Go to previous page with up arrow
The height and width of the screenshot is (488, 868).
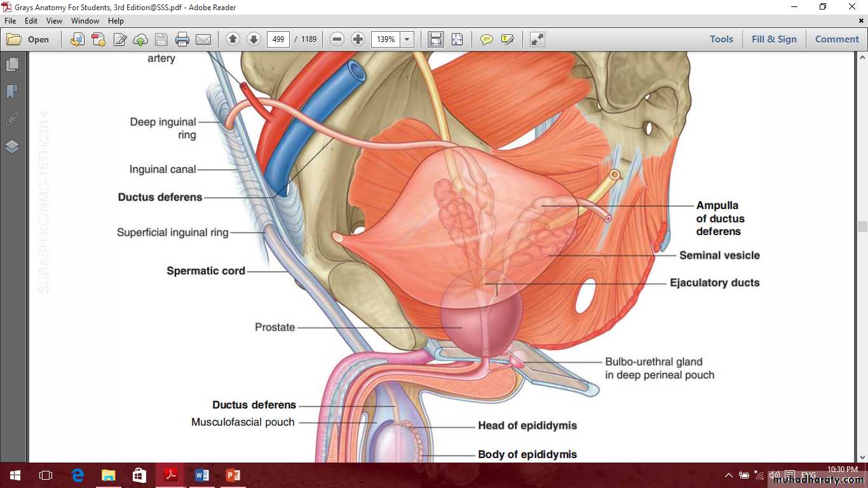[233, 39]
